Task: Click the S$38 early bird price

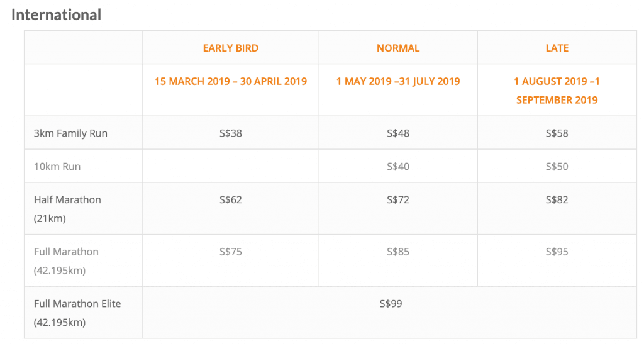Action: (x=231, y=133)
